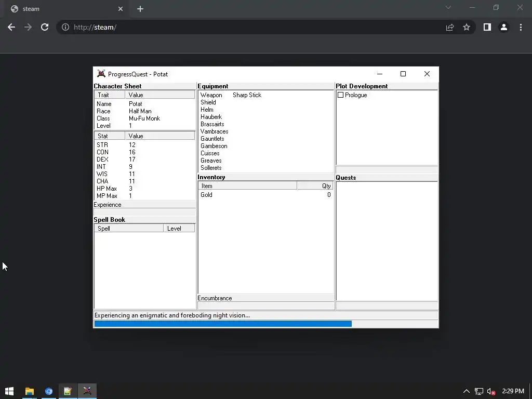Click the Stat column header
Viewport: 532px width, 399px height.
(x=110, y=136)
